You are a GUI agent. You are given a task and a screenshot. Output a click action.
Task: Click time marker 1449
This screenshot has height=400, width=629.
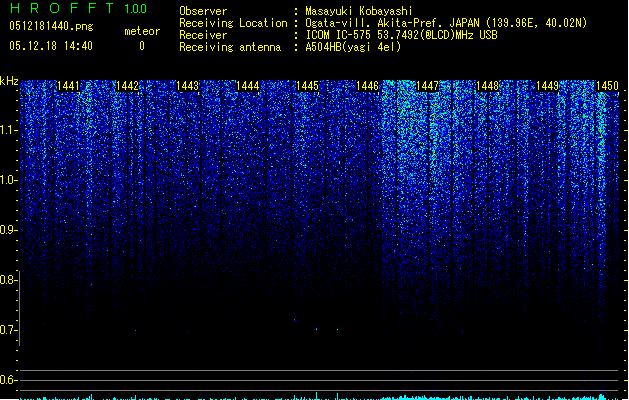548,86
